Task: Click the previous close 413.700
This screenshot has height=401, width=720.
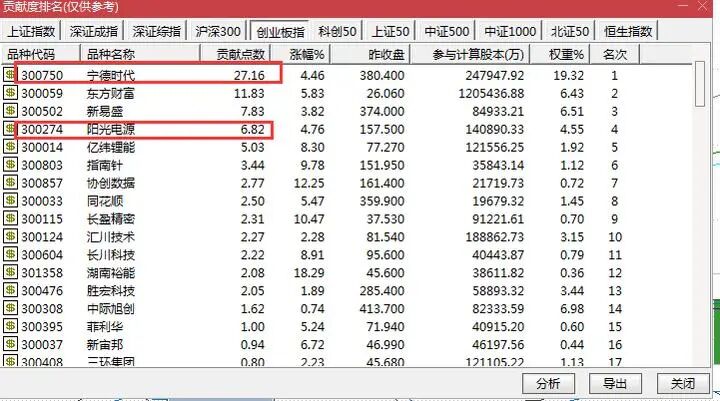Action: click(382, 308)
